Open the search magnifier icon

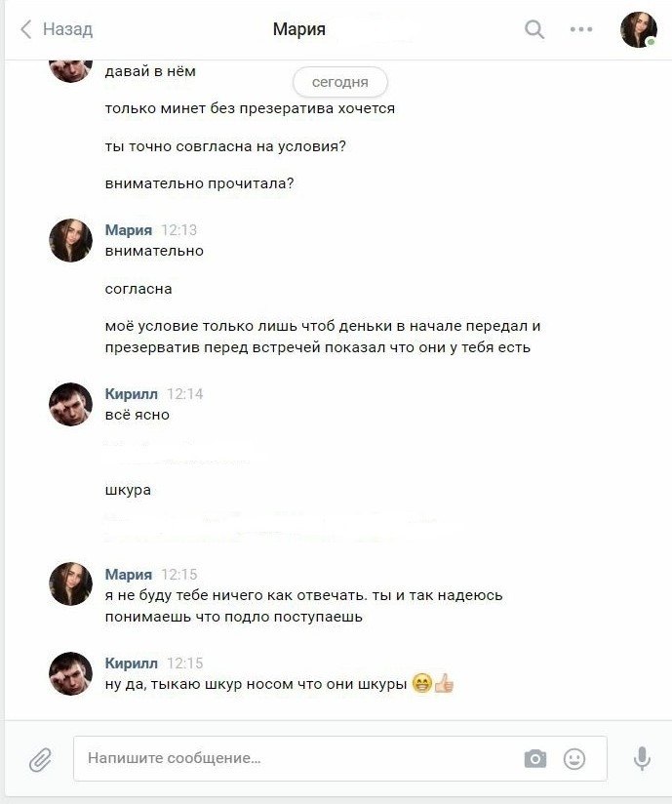click(x=534, y=29)
